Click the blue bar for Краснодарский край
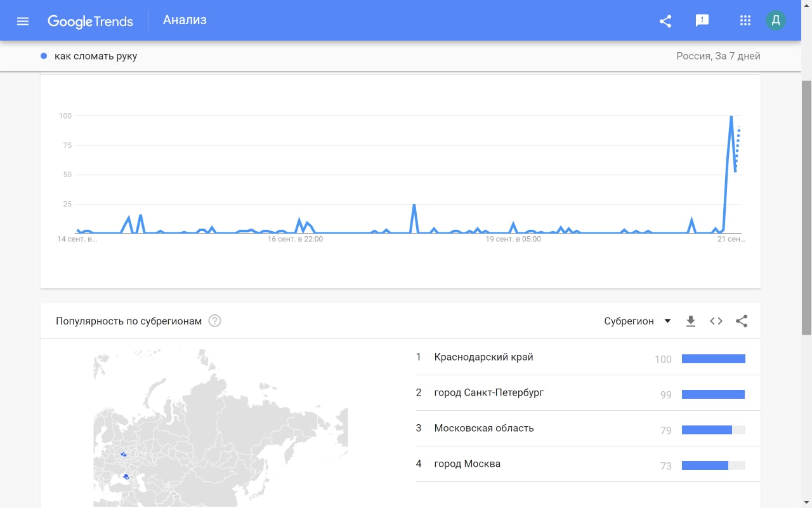The width and height of the screenshot is (812, 508). click(713, 359)
